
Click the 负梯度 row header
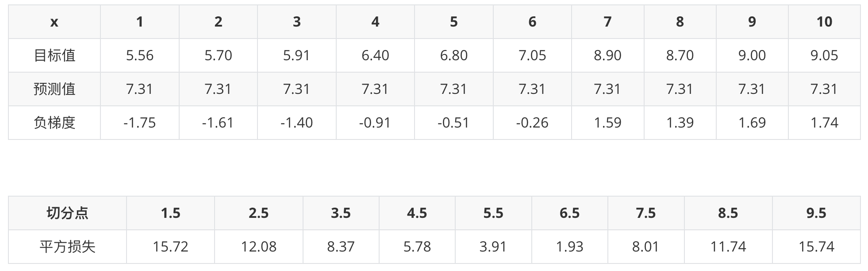54,123
